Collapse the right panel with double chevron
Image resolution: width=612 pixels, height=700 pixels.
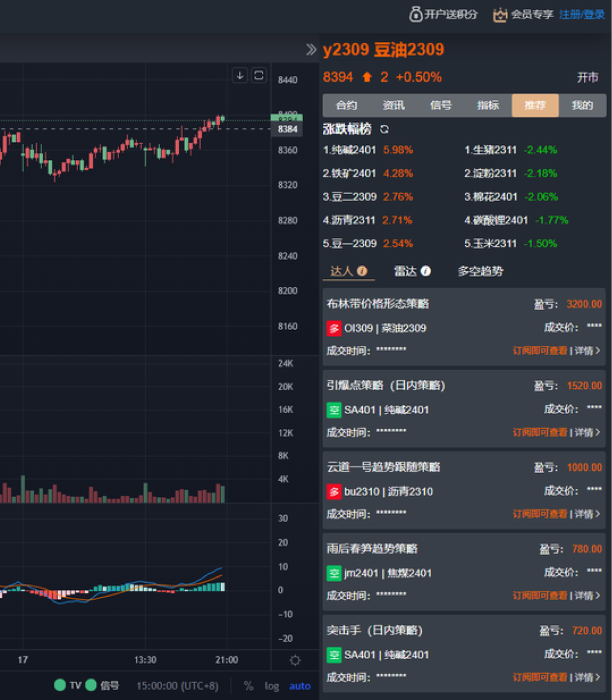click(312, 50)
